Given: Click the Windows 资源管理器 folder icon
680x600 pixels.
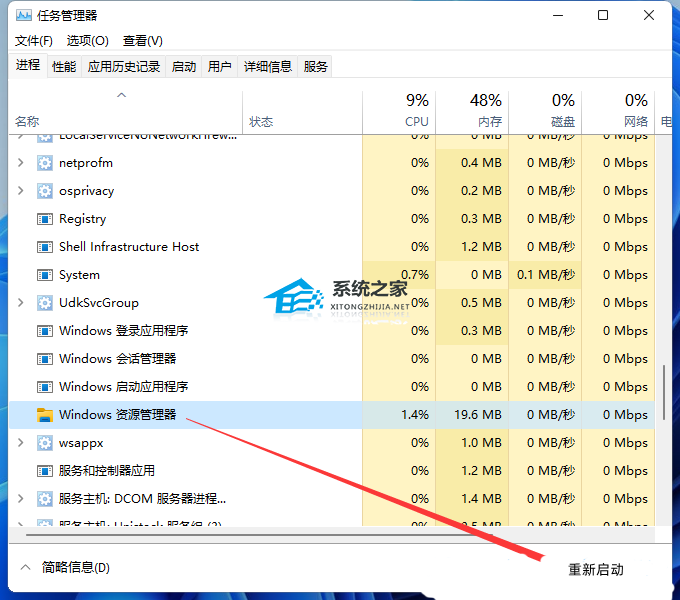Looking at the screenshot, I should (x=45, y=415).
